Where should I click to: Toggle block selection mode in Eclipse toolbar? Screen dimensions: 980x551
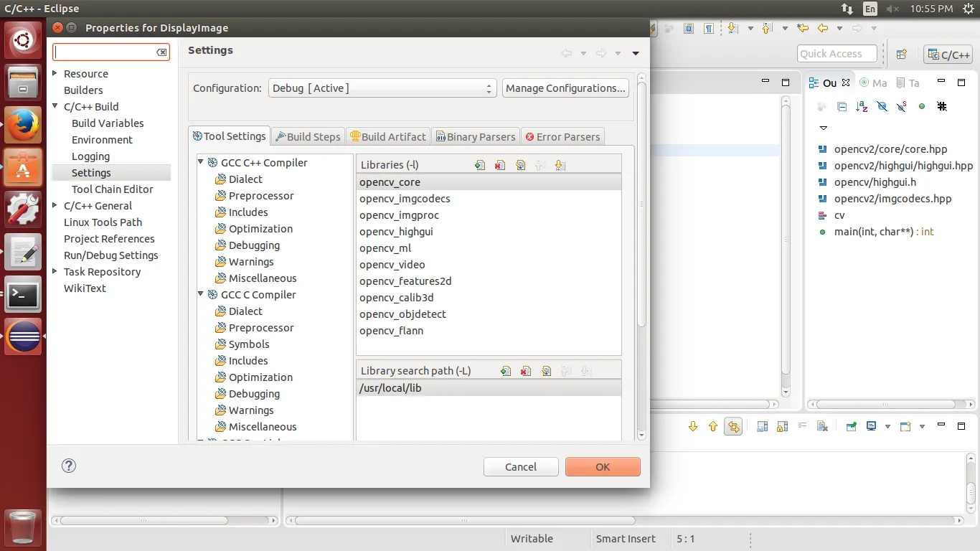coord(689,29)
